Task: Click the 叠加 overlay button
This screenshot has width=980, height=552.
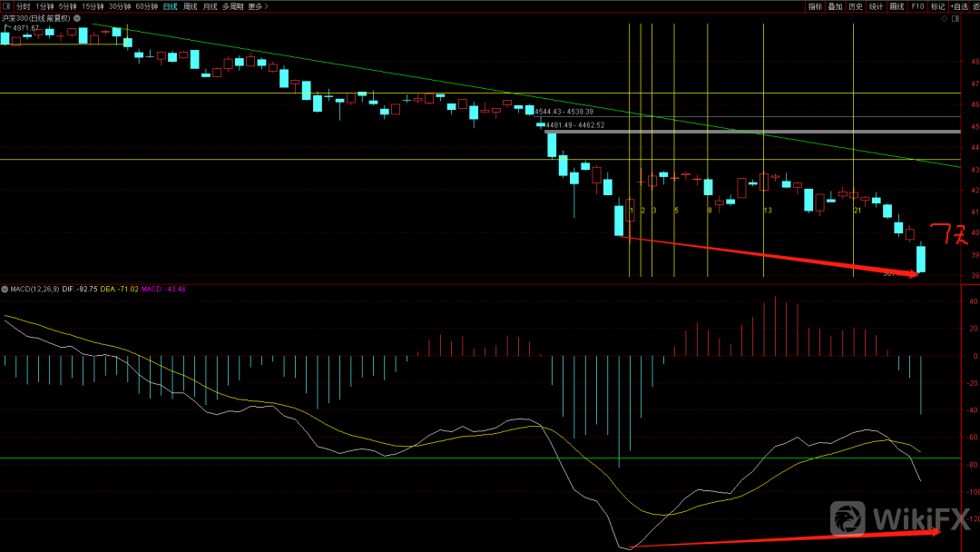Action: [x=835, y=6]
